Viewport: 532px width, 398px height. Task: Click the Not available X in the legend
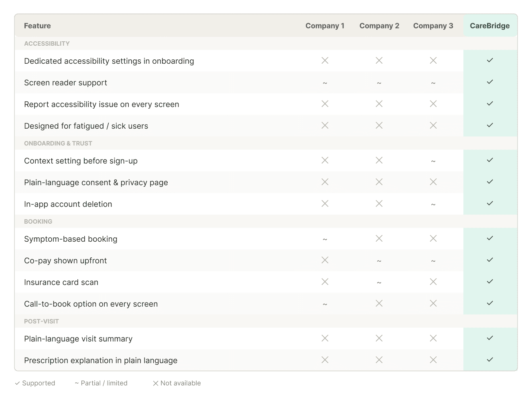click(x=156, y=383)
